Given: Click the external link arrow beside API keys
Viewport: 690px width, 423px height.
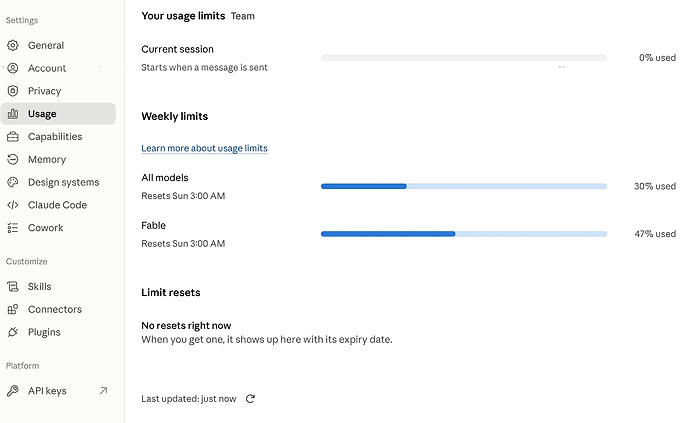Looking at the screenshot, I should click(x=103, y=390).
